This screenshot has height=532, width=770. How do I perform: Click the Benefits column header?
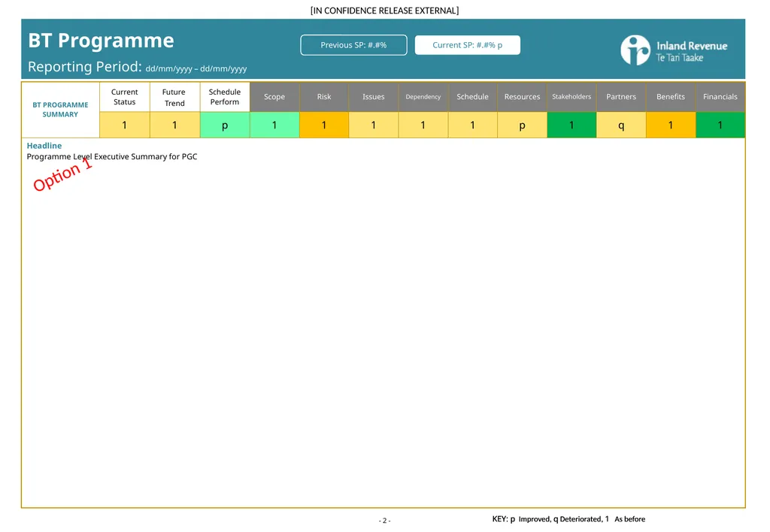[x=671, y=97]
